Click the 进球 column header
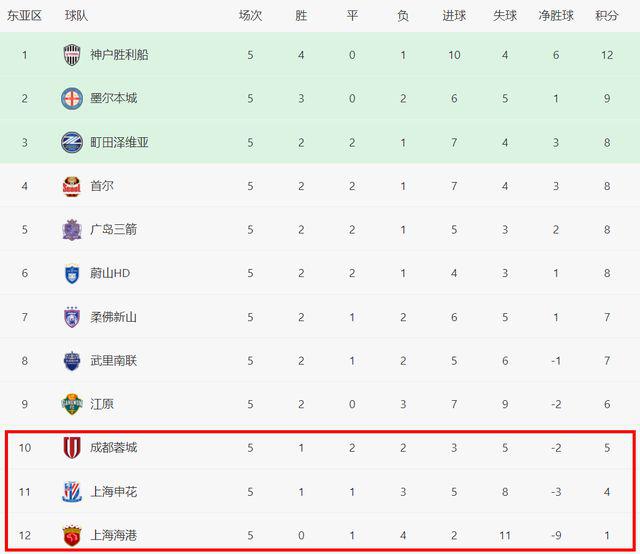The image size is (640, 554). 454,15
